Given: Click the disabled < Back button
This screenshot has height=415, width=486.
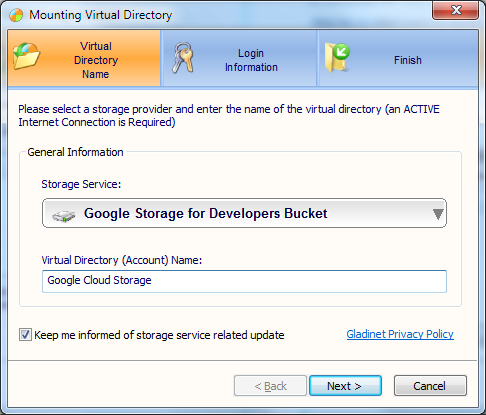Looking at the screenshot, I should tap(270, 386).
